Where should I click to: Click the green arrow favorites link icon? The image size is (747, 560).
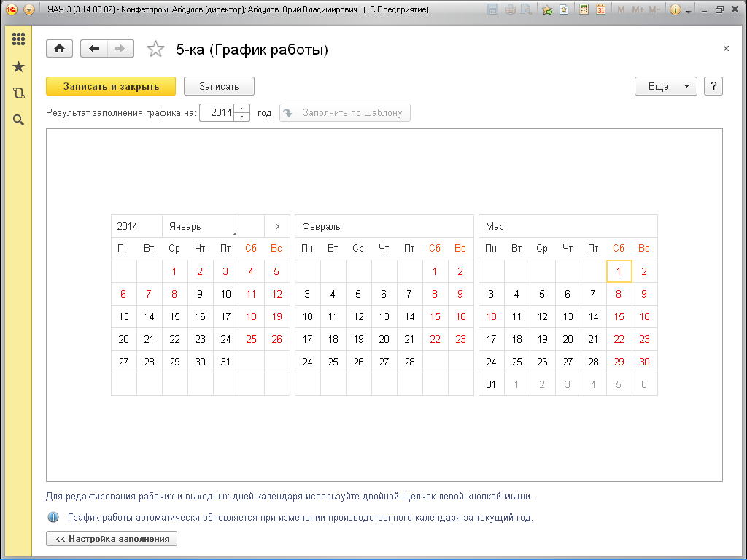(547, 9)
